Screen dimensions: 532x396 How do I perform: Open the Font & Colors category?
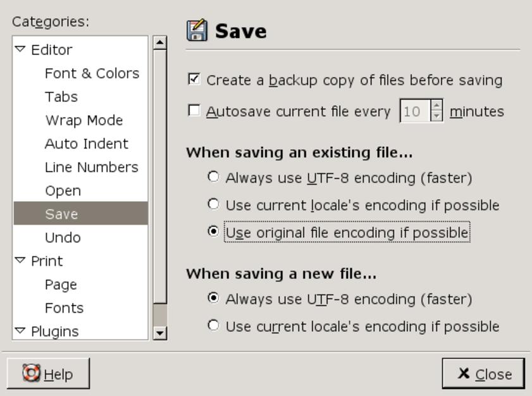click(x=92, y=73)
